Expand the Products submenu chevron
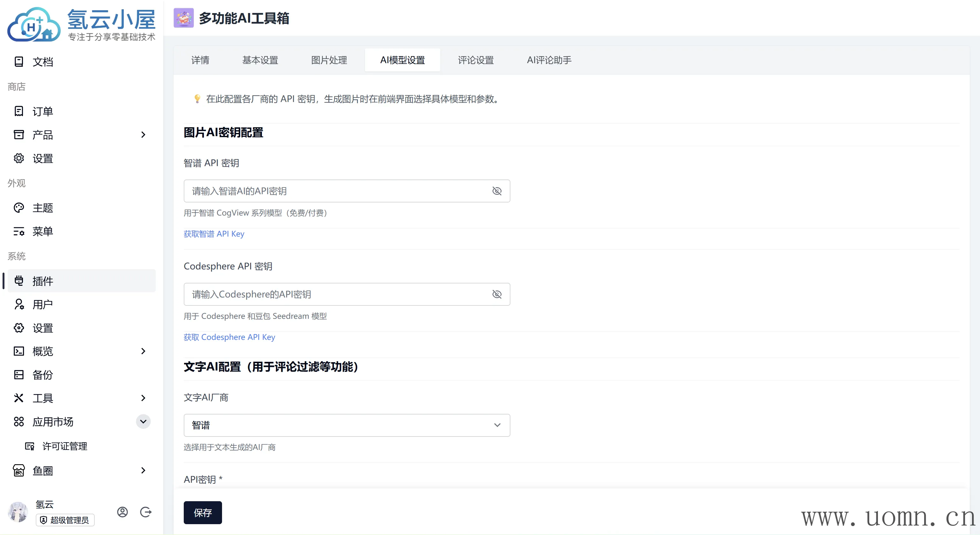 click(x=143, y=135)
